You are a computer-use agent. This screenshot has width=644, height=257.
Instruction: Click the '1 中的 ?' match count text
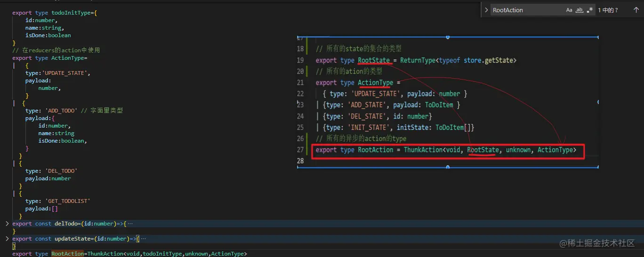(608, 10)
